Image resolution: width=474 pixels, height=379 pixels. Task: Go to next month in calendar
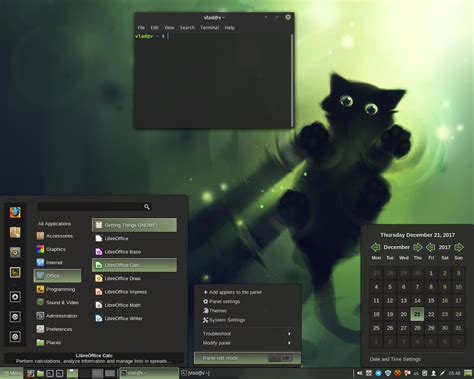[417, 247]
